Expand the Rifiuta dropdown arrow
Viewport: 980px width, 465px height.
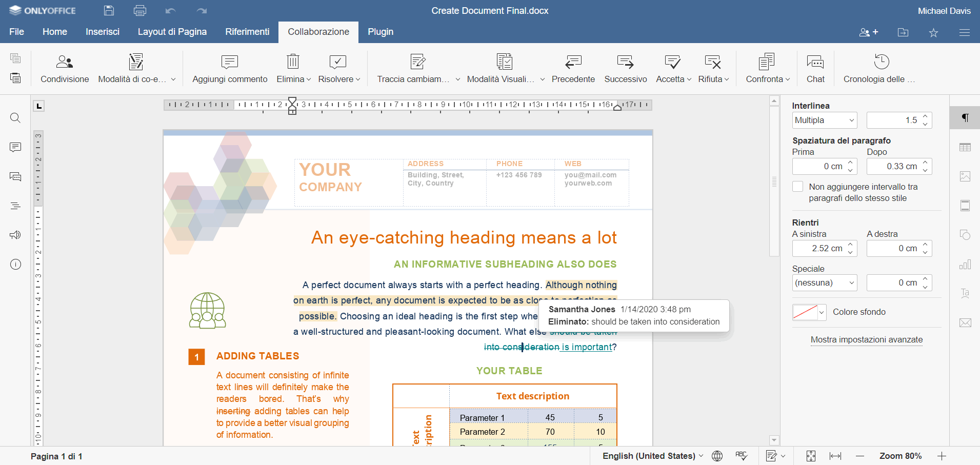pos(727,79)
